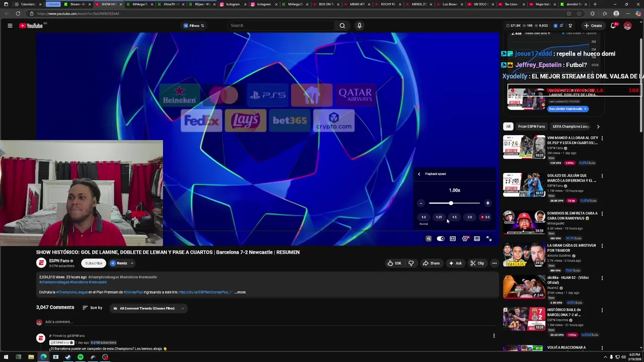Select the 1.5 speed preset
The width and height of the screenshot is (644, 362).
[454, 217]
